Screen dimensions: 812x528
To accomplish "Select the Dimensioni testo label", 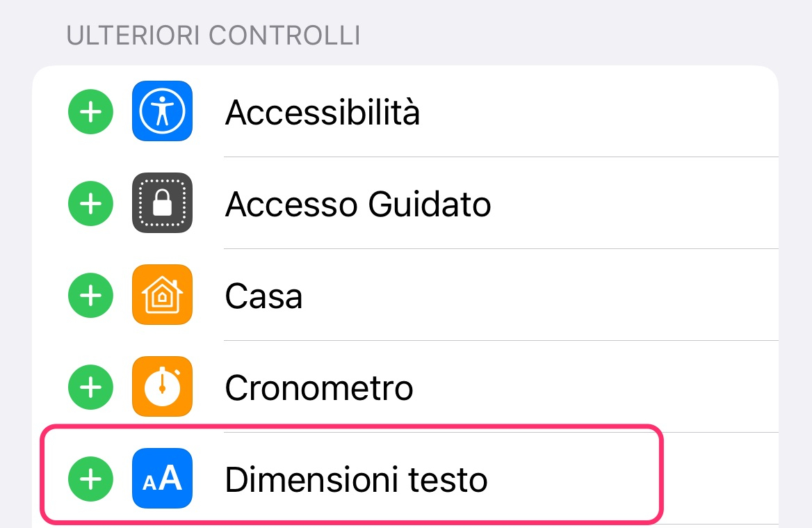I will [356, 479].
